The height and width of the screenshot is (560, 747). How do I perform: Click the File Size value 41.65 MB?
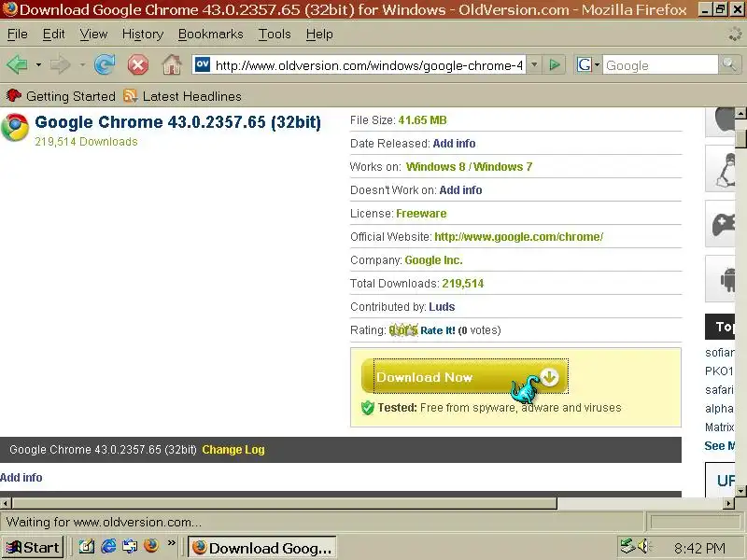(x=422, y=120)
